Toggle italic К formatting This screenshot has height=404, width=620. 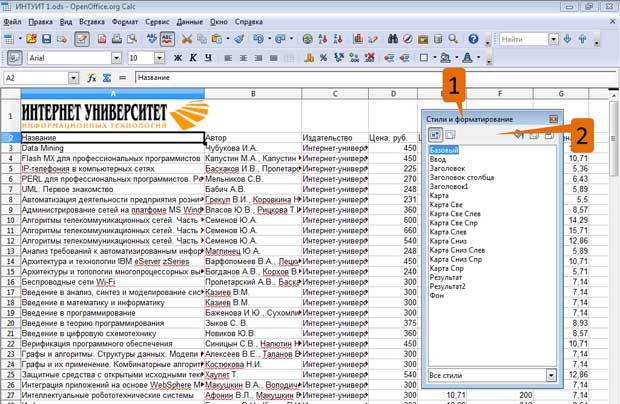point(193,58)
